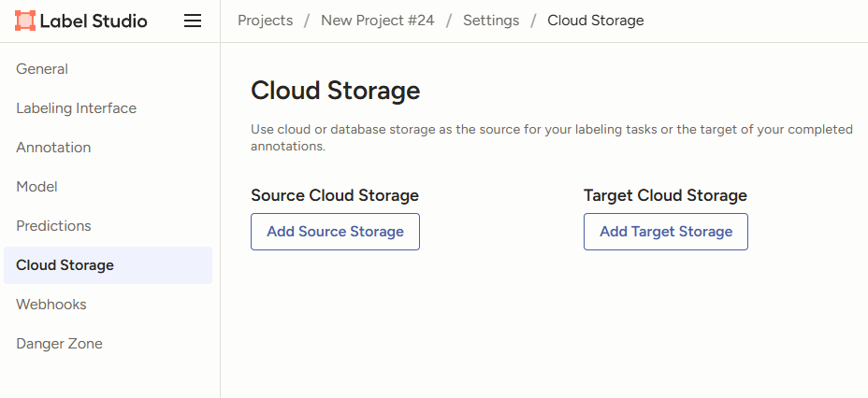The width and height of the screenshot is (868, 398).
Task: Switch to Labeling Interface settings
Action: [x=76, y=108]
